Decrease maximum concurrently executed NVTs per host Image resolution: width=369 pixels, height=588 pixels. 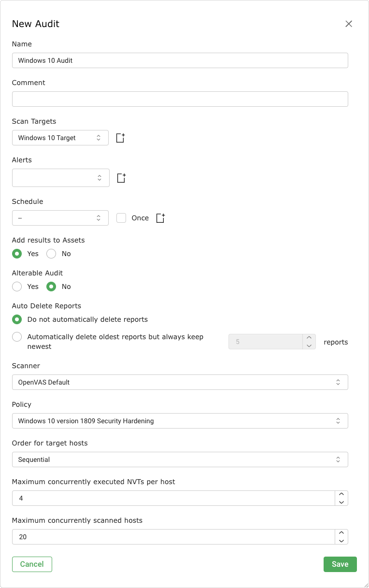tap(341, 502)
